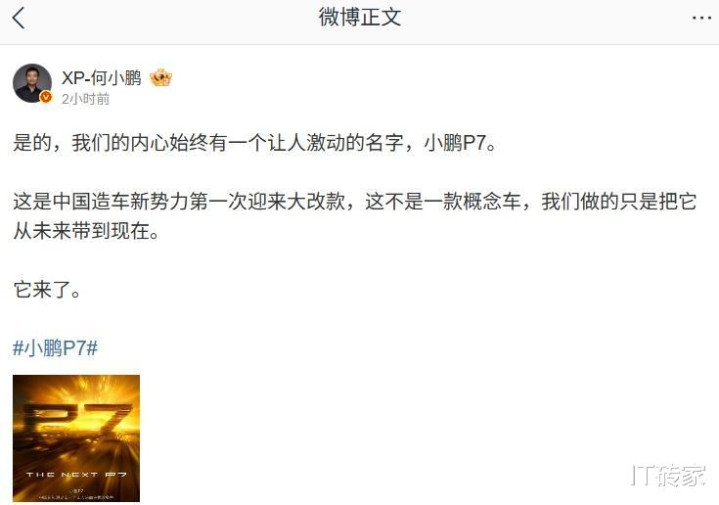Tap the paragraph starting with 是的，我们的内心
Viewport: 719px width, 505px height.
254,143
